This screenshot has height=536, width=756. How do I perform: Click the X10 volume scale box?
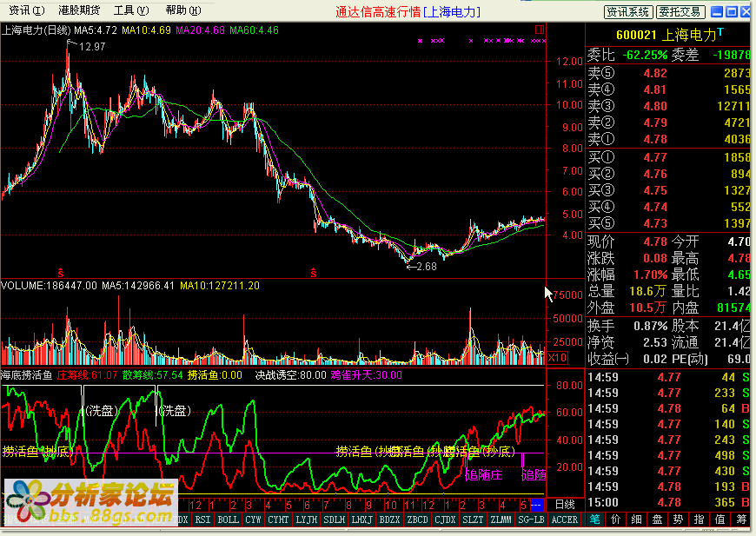click(x=557, y=358)
